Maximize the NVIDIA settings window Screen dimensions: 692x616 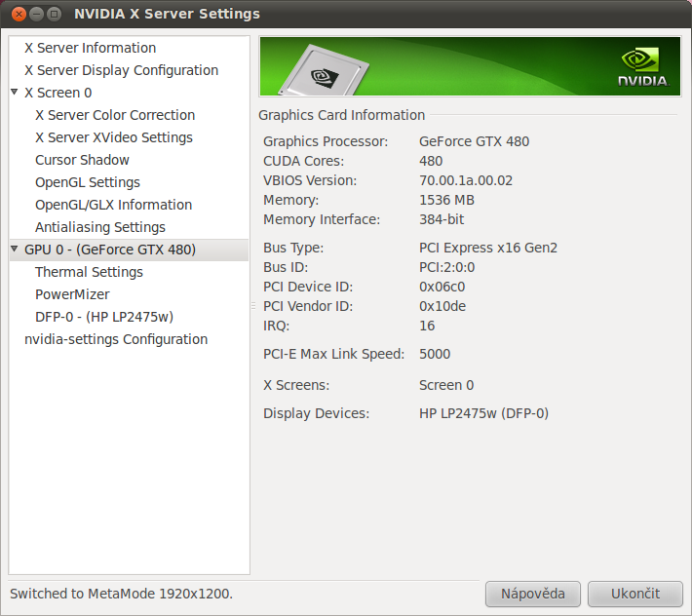tap(54, 14)
